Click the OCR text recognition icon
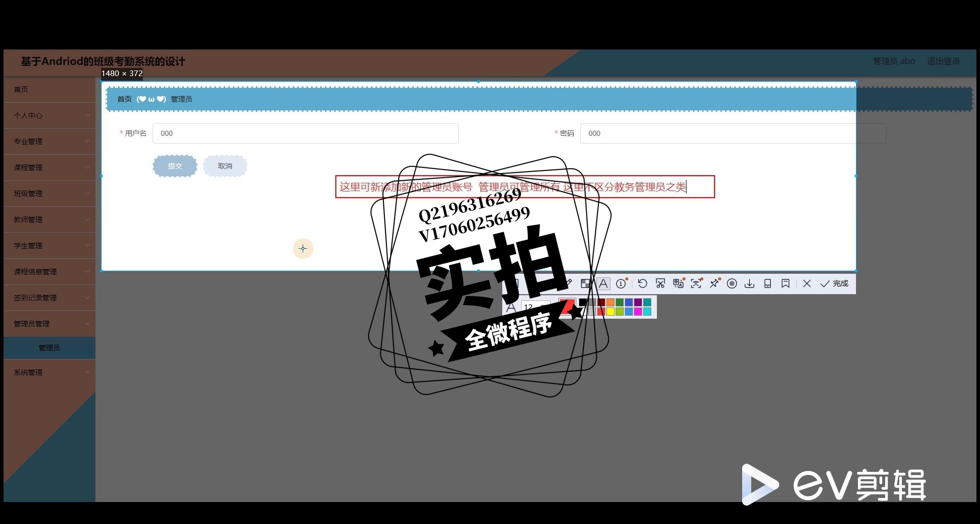Screen dimensions: 980x524 pyautogui.click(x=696, y=283)
